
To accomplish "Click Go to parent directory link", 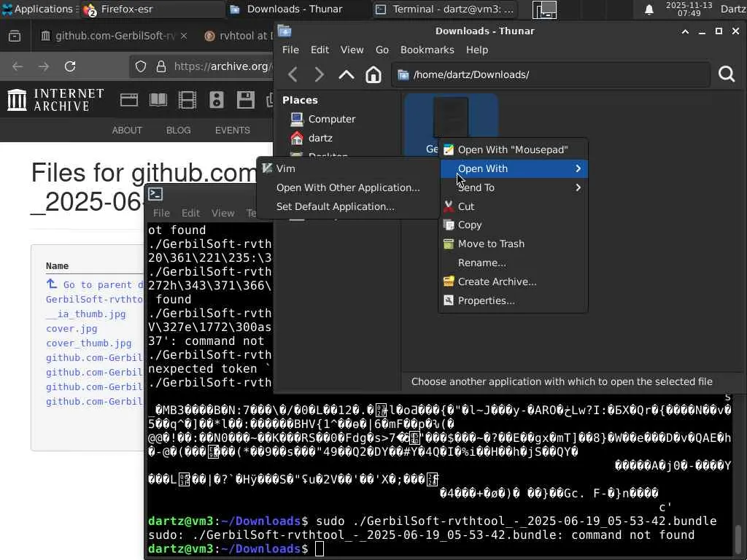I will (x=95, y=285).
